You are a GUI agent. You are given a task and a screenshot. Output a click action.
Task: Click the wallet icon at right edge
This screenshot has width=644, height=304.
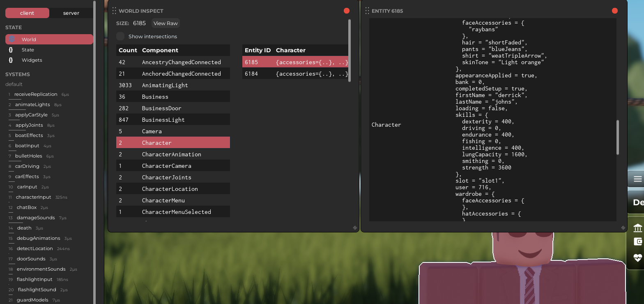[638, 242]
